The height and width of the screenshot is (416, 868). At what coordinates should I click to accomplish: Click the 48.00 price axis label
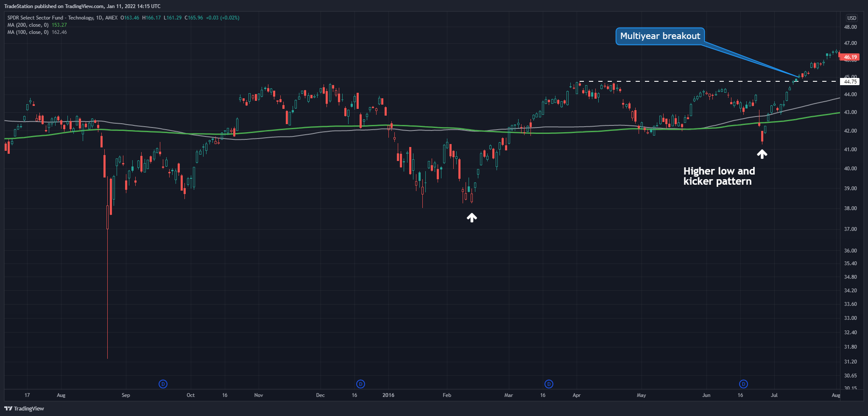pyautogui.click(x=850, y=27)
